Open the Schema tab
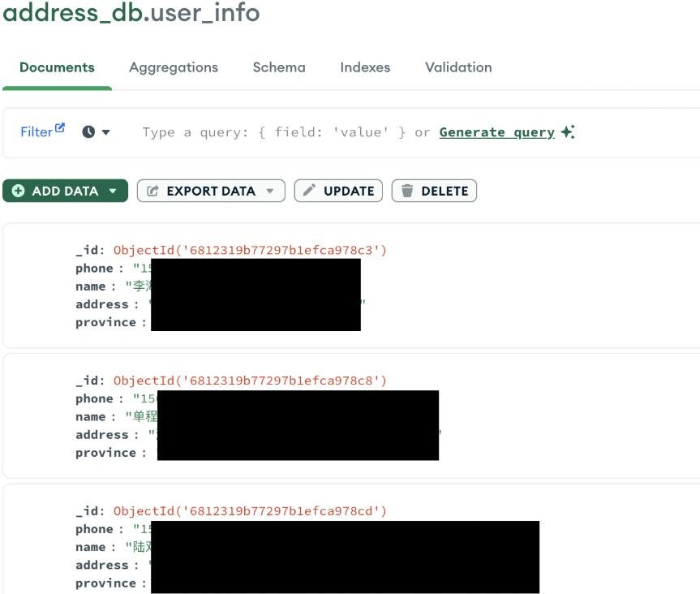This screenshot has width=700, height=594. pyautogui.click(x=279, y=67)
